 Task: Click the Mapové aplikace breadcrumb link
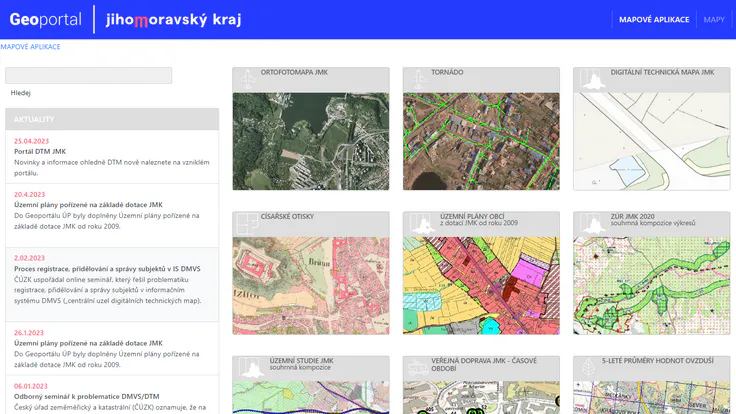[31, 47]
